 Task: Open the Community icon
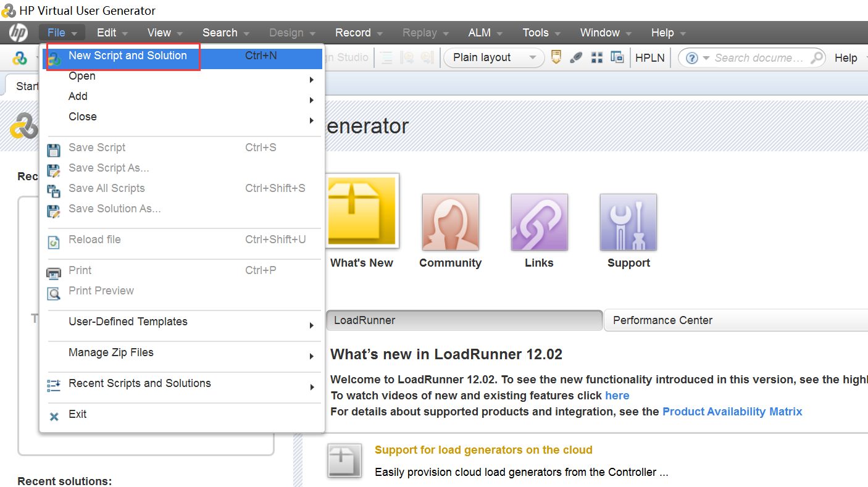450,222
